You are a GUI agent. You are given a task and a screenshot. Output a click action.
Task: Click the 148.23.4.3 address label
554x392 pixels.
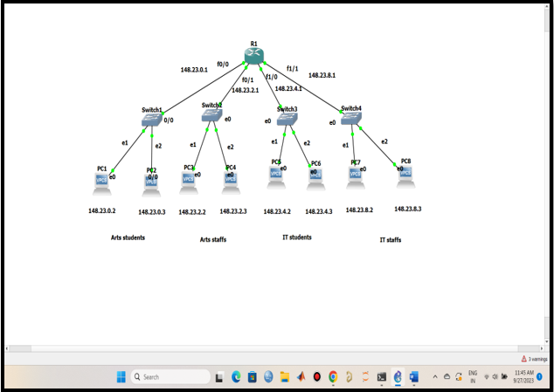pos(319,211)
